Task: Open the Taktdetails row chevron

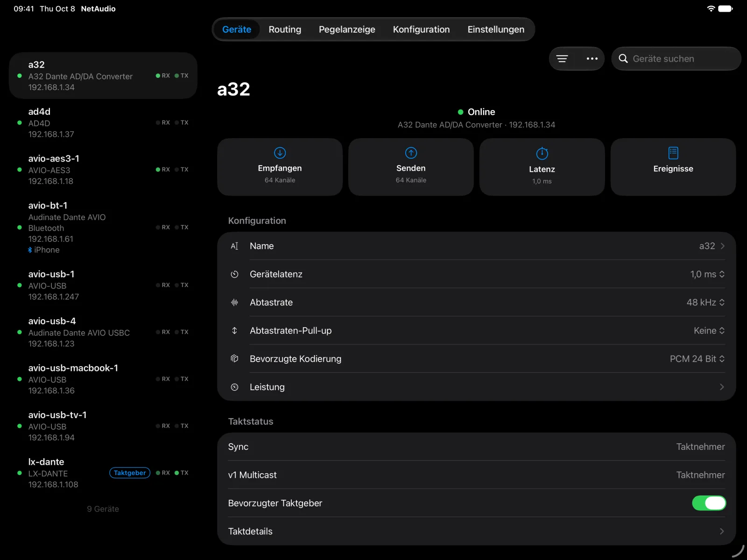Action: coord(722,531)
